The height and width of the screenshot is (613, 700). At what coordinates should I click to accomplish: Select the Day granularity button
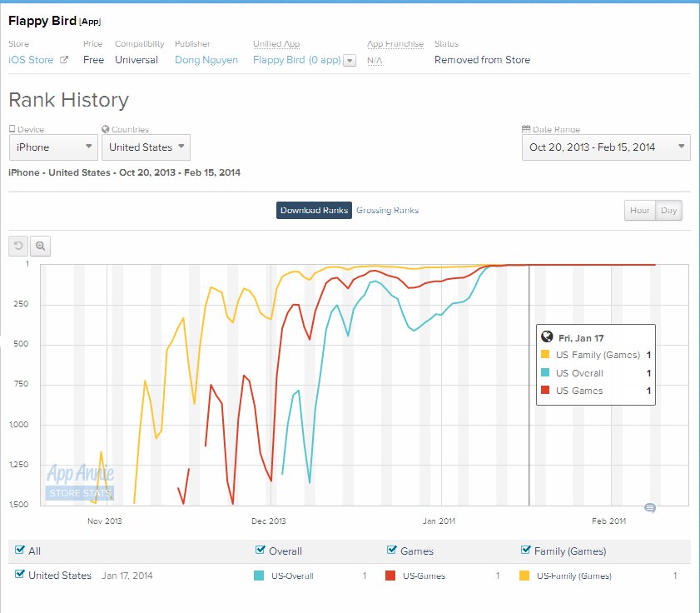(x=668, y=211)
